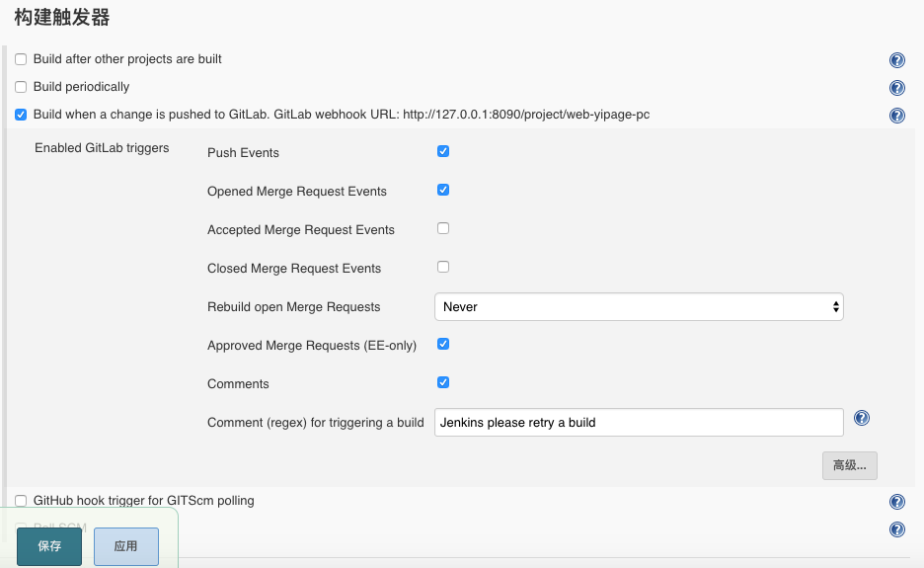The image size is (924, 568).
Task: Click the 应用 apply button
Action: point(126,546)
